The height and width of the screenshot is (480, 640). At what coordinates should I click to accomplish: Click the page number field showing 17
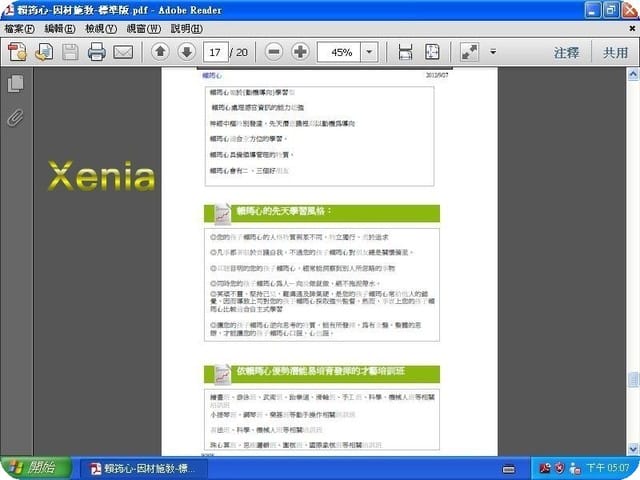(216, 52)
